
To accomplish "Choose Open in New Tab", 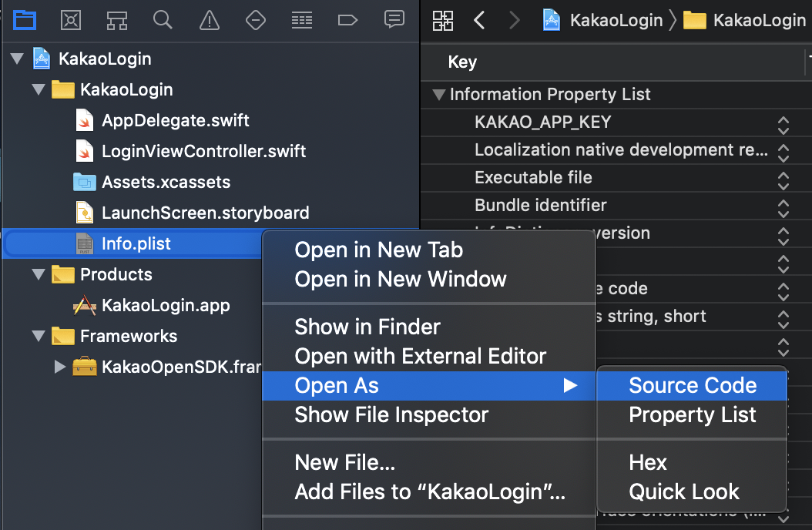I will 378,250.
